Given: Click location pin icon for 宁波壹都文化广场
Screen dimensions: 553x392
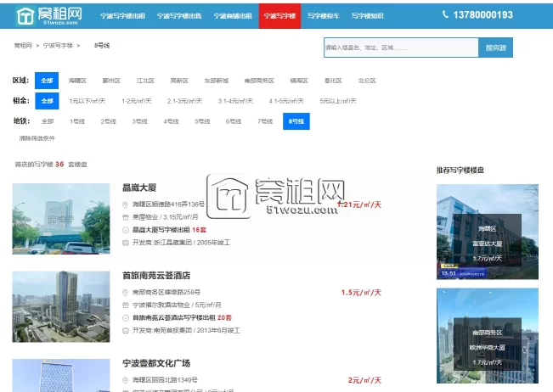Looking at the screenshot, I should tap(125, 380).
